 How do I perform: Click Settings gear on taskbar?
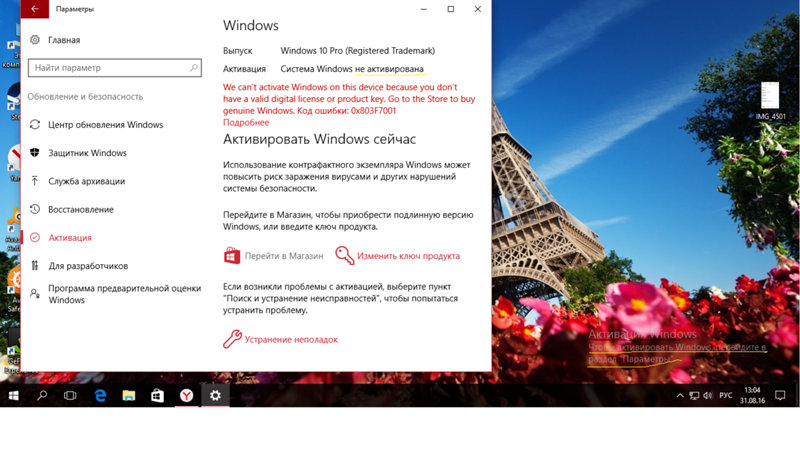click(x=215, y=395)
